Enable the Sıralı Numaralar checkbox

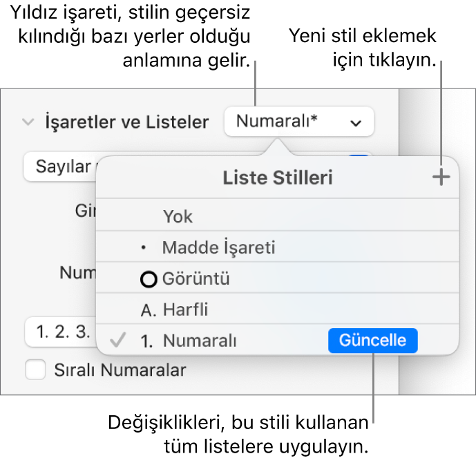(x=35, y=370)
